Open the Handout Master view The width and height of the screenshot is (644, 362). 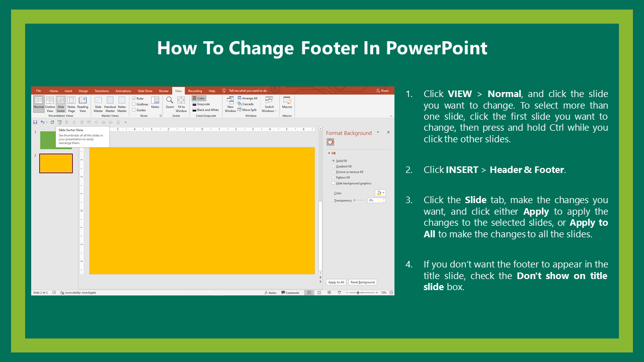click(110, 104)
